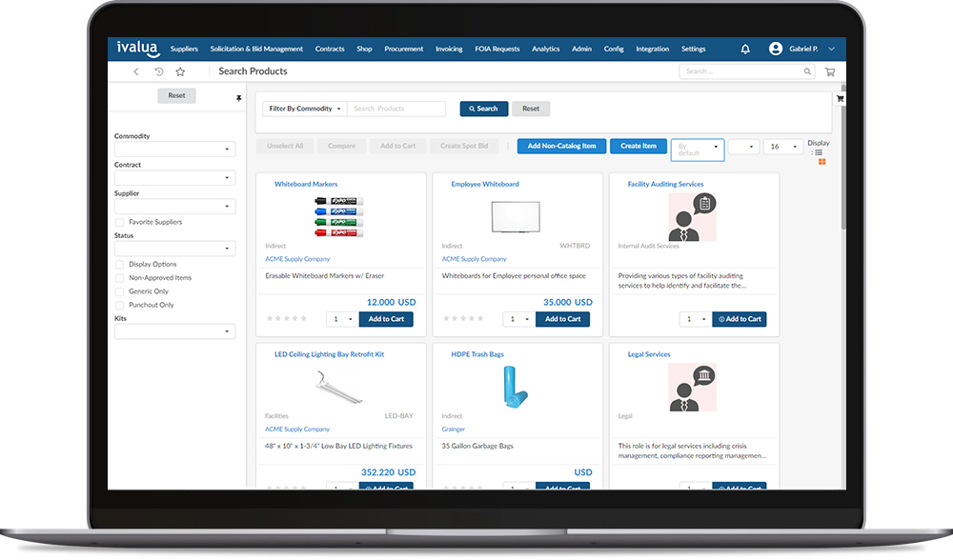
Task: Add Facility Auditing Services to cart
Action: click(x=740, y=319)
